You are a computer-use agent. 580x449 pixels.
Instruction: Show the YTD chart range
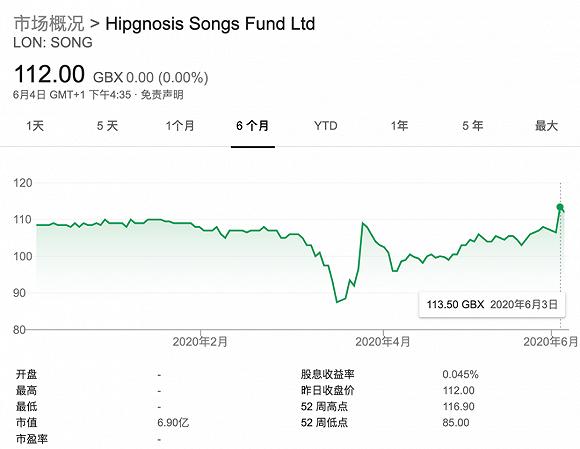click(326, 126)
